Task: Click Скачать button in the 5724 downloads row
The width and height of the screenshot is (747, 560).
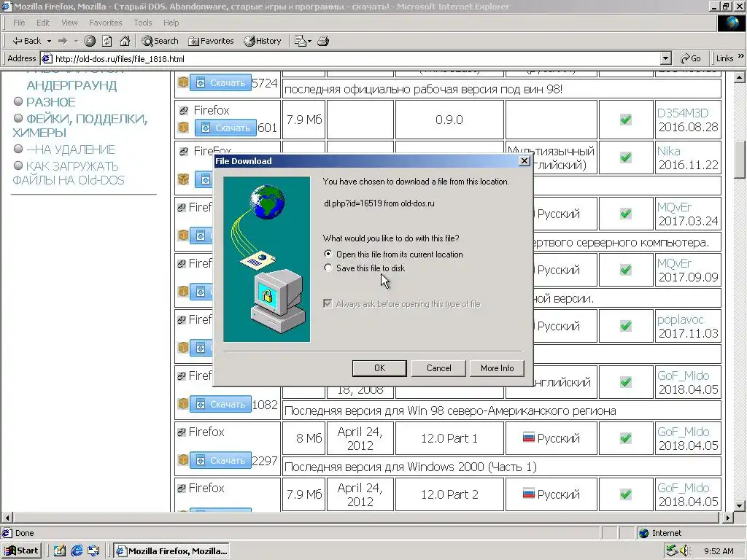Action: 220,82
